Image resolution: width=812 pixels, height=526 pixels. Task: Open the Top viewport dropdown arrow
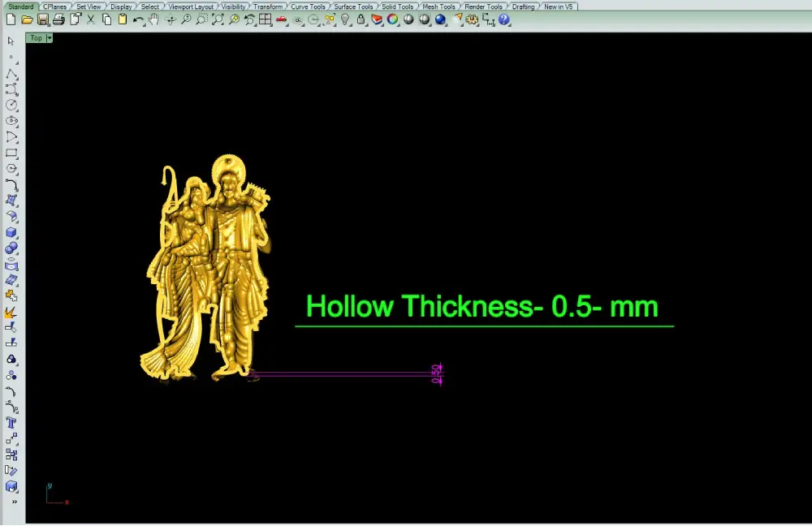tap(50, 38)
